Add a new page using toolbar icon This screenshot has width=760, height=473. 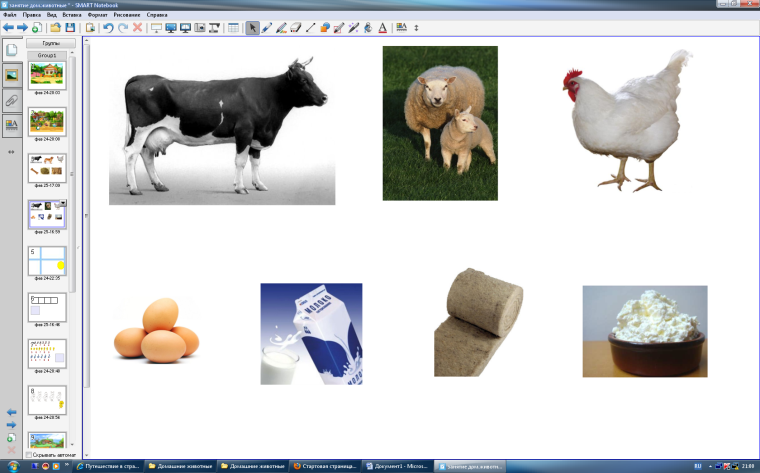click(x=37, y=28)
